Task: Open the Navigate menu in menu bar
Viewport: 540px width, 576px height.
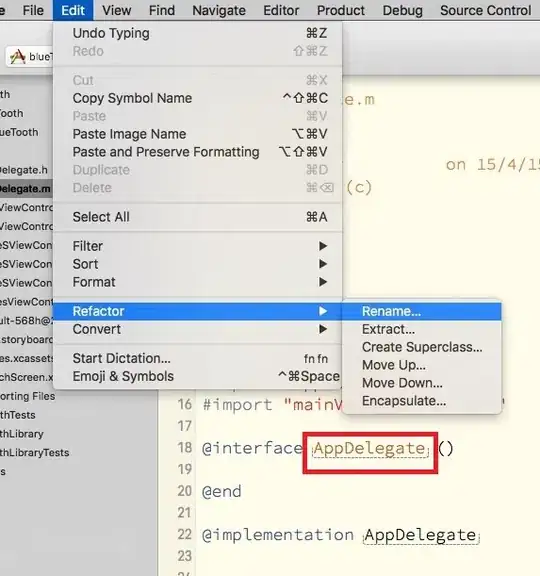Action: tap(219, 10)
